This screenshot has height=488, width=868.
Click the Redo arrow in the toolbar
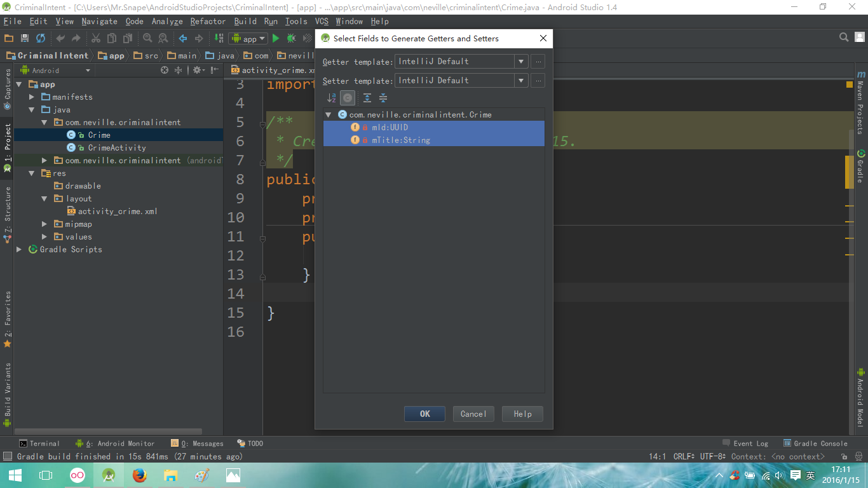pyautogui.click(x=76, y=39)
